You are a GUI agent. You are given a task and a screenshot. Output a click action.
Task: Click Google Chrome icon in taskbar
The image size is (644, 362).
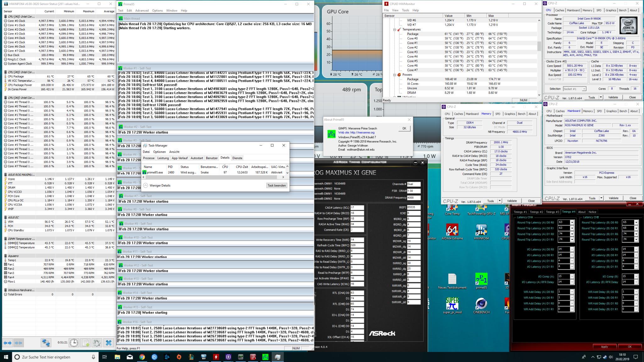(142, 357)
